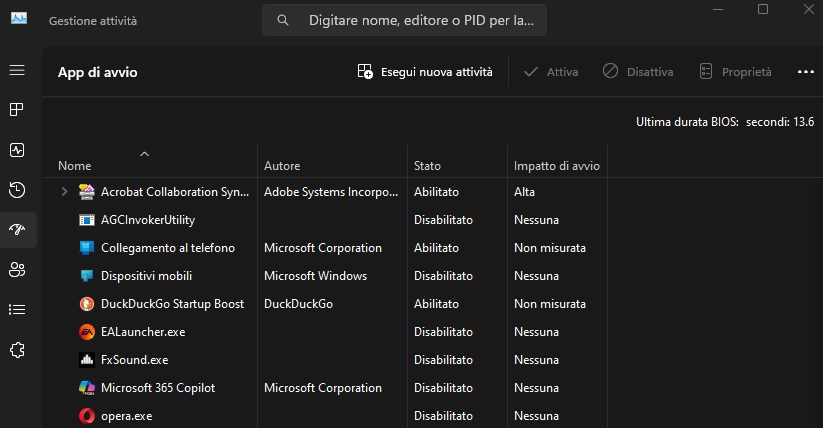Click the search magnifier icon
823x428 pixels.
(x=283, y=20)
